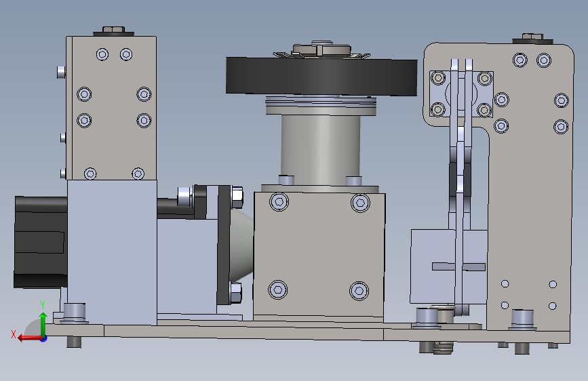Screen dimensions: 588x381
Task: Select the gray cylindrical column under the wheel
Action: point(320,150)
